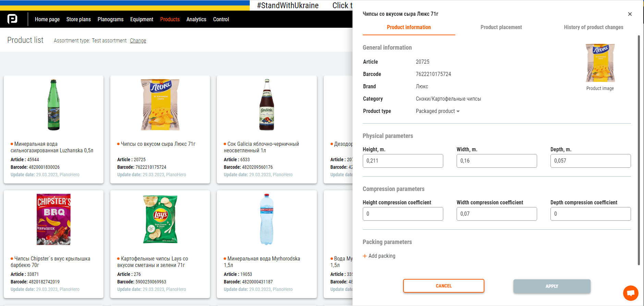This screenshot has height=306, width=644.
Task: Go to the Equipment menu item
Action: [141, 19]
